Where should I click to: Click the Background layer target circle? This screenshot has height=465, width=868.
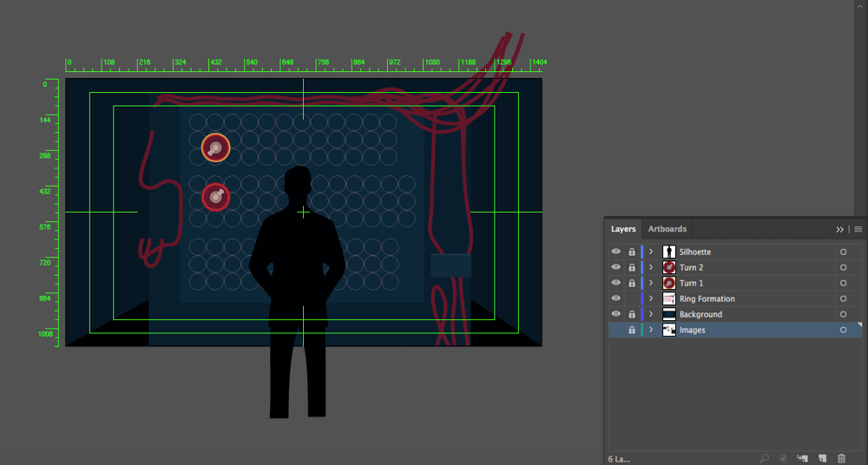tap(843, 314)
